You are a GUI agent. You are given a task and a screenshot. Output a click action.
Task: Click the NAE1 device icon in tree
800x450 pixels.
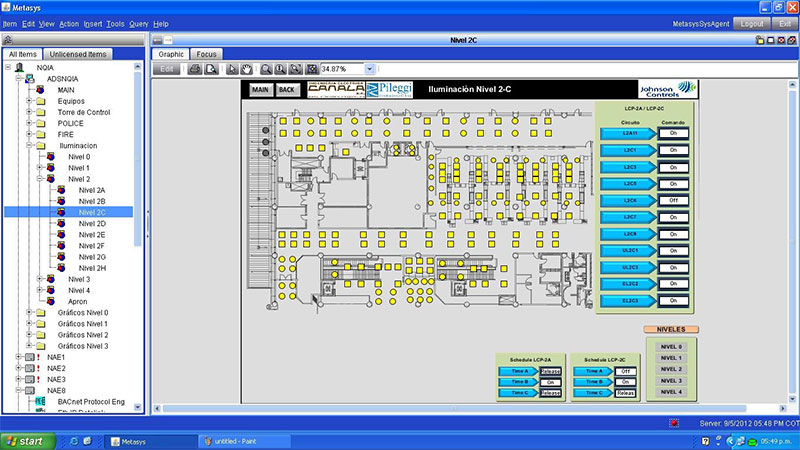tap(30, 357)
